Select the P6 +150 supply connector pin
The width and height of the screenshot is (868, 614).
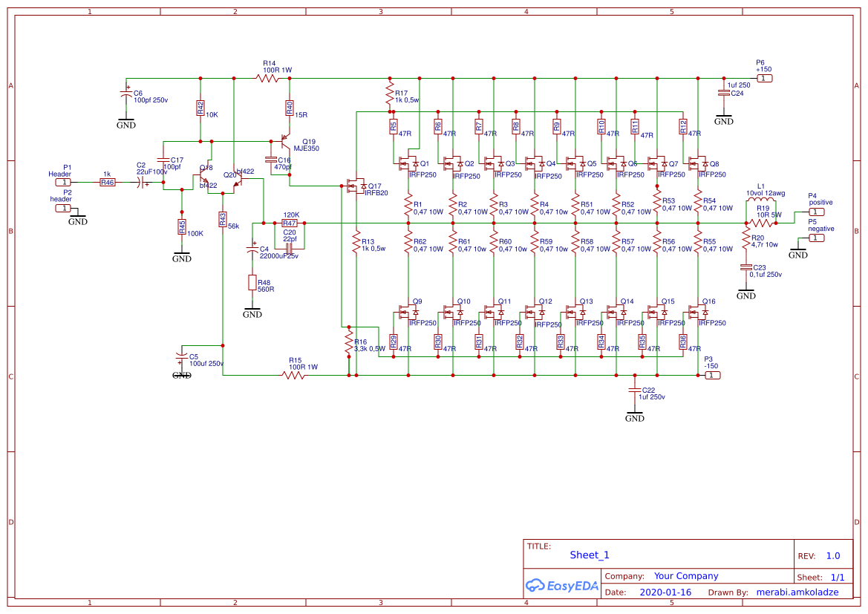[x=766, y=77]
